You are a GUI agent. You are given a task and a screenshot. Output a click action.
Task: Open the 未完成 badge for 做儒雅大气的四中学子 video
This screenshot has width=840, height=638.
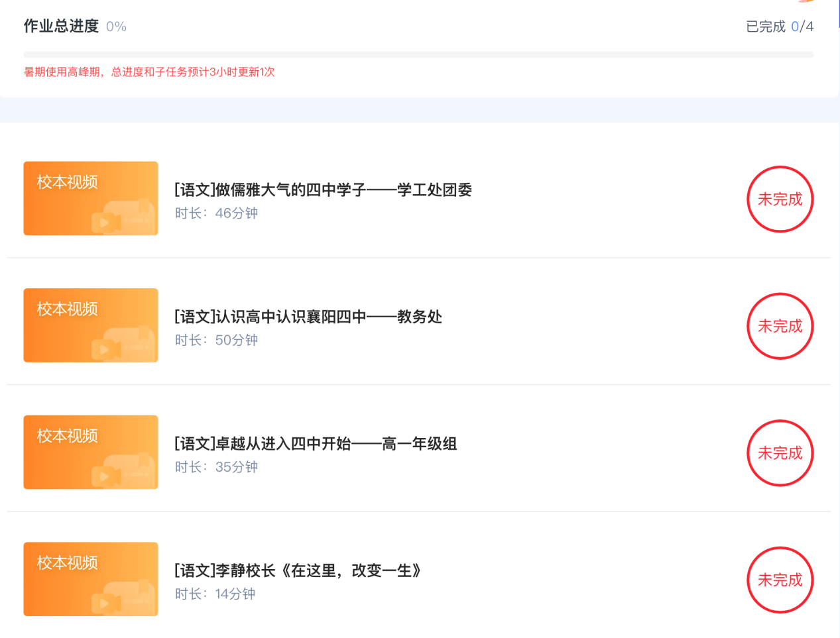(x=780, y=199)
